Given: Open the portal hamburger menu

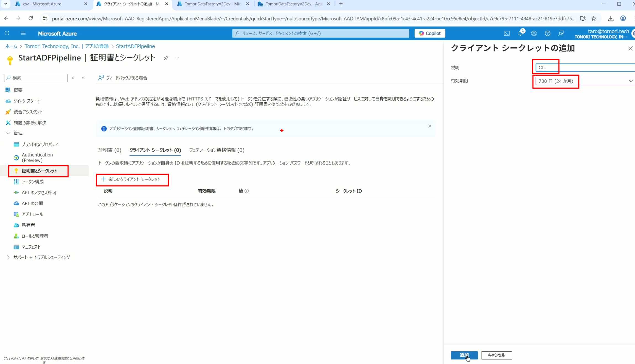Looking at the screenshot, I should point(23,33).
